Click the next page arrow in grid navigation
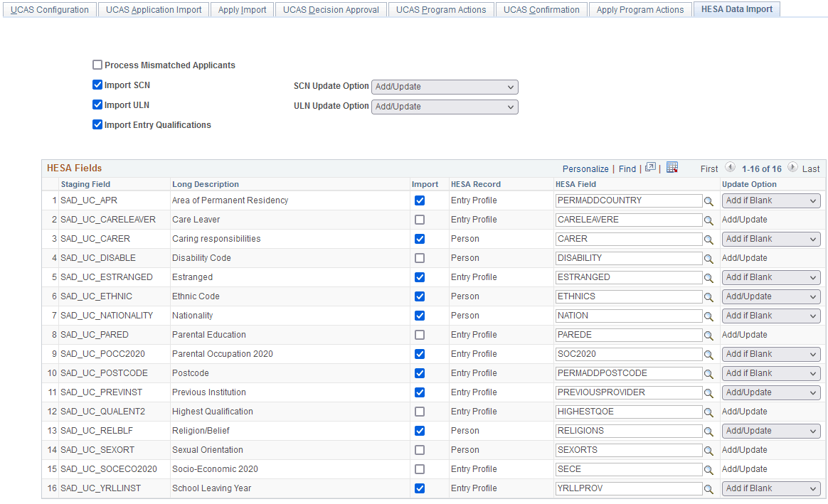The height and width of the screenshot is (504, 828). (792, 168)
